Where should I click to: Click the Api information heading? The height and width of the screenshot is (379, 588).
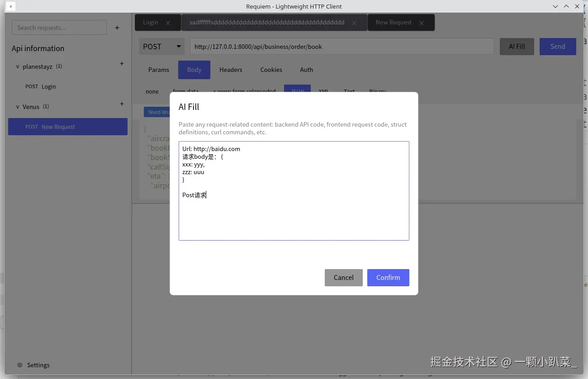(38, 48)
